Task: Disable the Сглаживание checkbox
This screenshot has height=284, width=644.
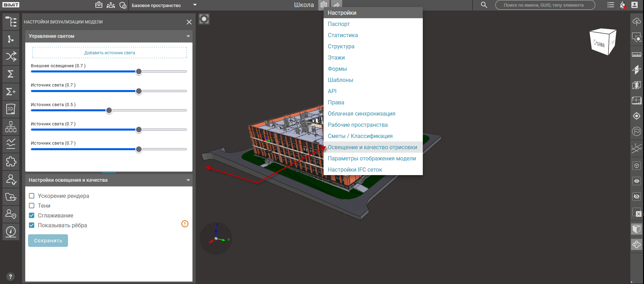Action: (x=32, y=215)
